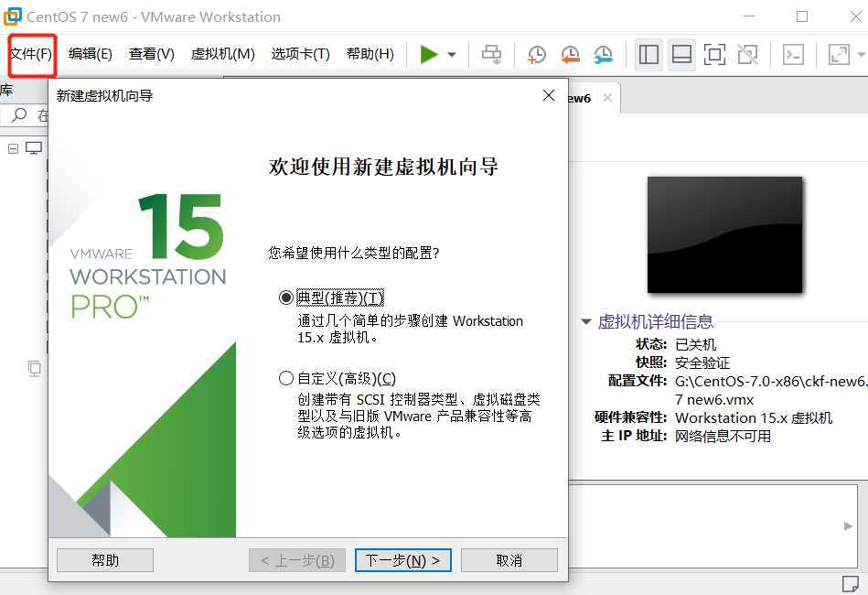This screenshot has width=868, height=595.
Task: Click the stretch guest display icon
Action: tap(839, 54)
